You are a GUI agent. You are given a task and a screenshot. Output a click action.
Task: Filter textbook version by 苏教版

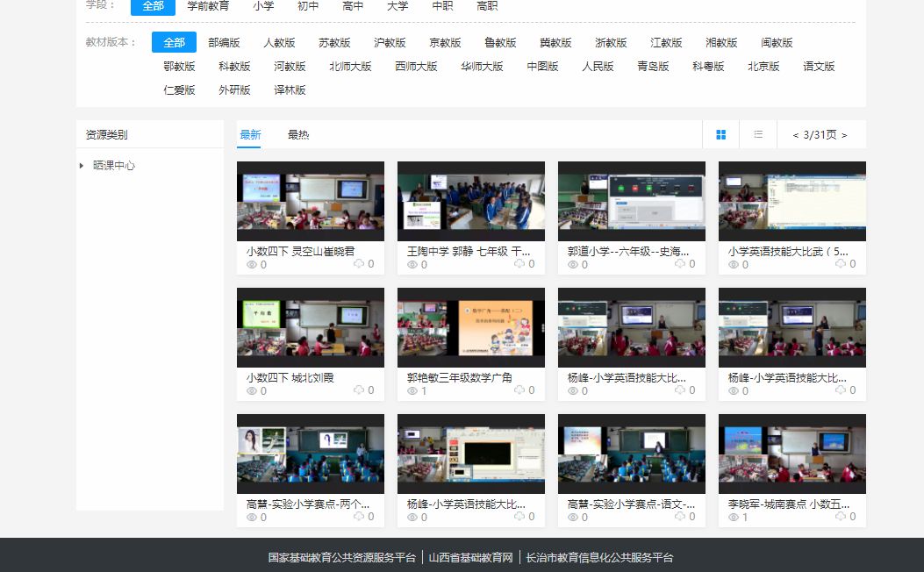tap(334, 42)
